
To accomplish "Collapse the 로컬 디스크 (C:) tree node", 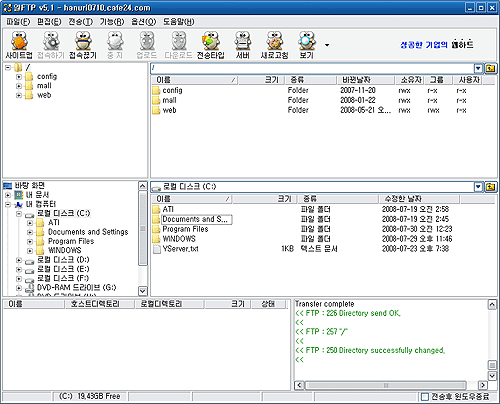I will click(19, 214).
